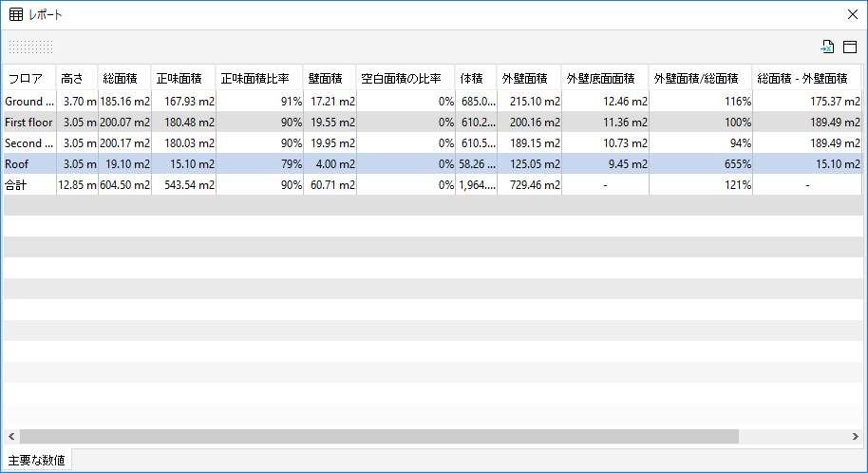Screen dimensions: 868x473
Task: Click the 9.45 m2 Roof wall base cell
Action: [x=605, y=164]
